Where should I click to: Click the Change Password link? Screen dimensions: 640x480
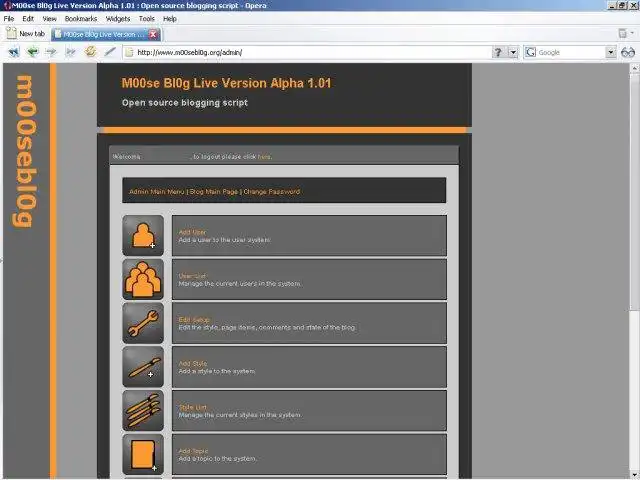[272, 191]
